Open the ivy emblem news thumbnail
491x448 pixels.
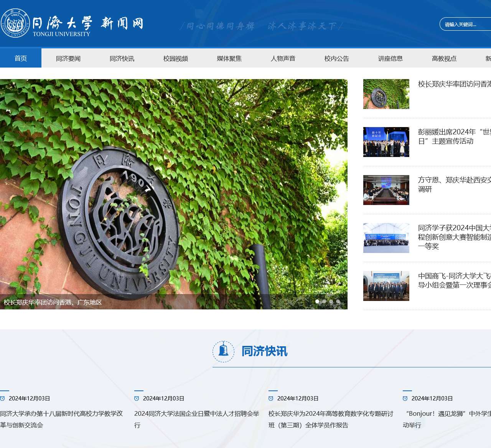(386, 94)
